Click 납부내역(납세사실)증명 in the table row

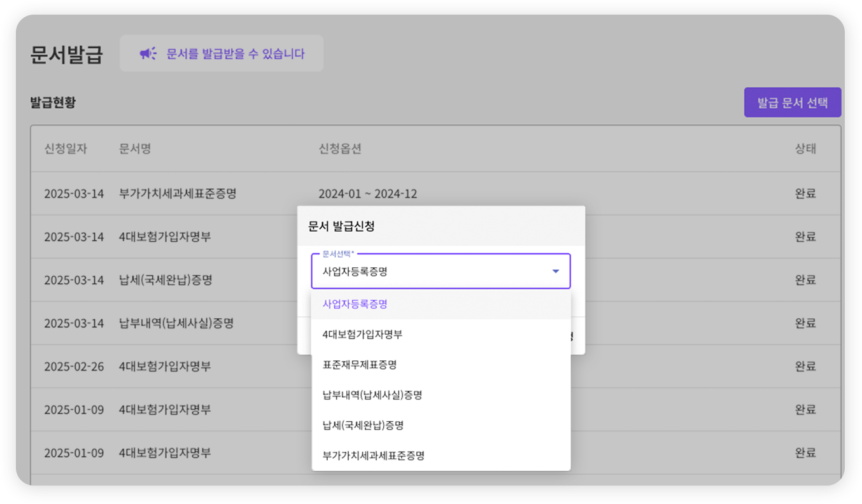(176, 323)
